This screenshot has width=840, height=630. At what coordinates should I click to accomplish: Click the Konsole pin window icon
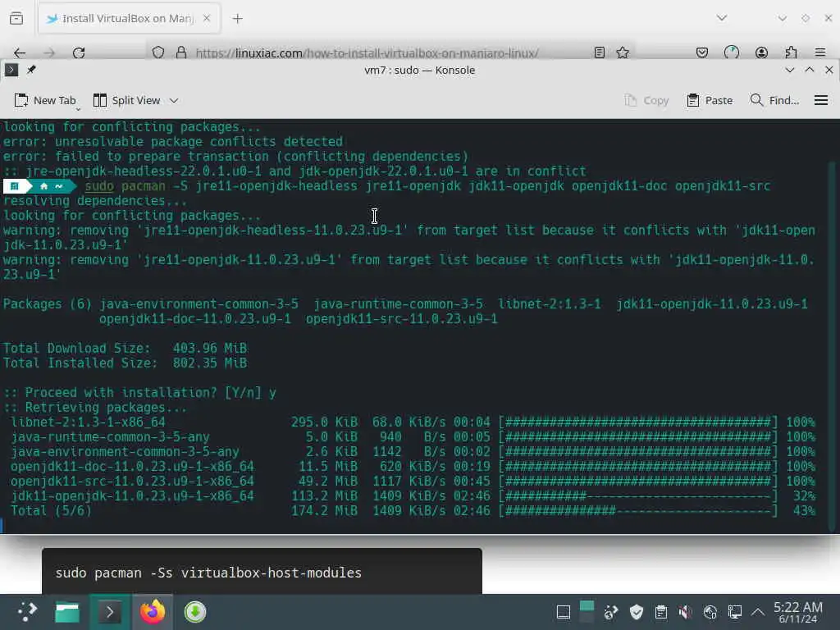point(31,71)
